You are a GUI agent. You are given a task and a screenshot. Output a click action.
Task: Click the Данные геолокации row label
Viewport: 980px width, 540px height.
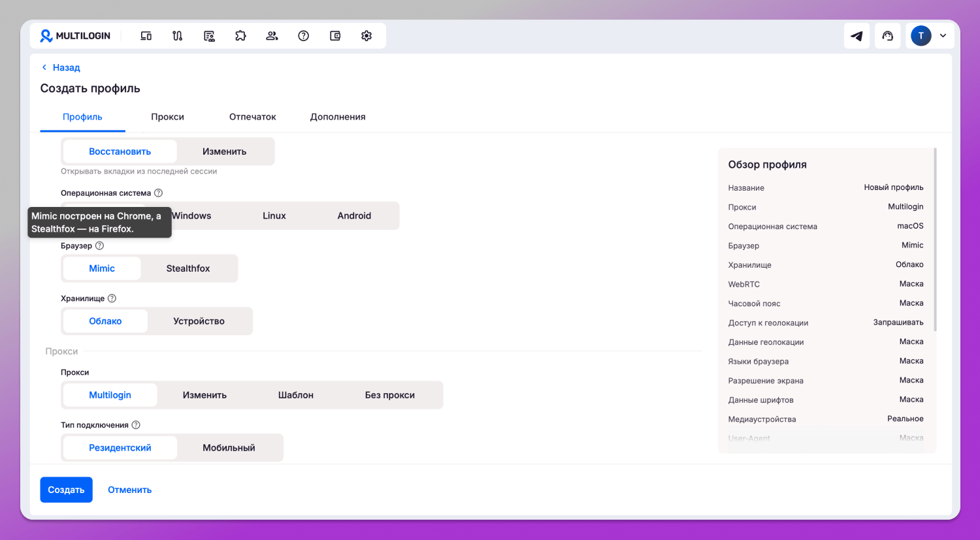pos(766,342)
